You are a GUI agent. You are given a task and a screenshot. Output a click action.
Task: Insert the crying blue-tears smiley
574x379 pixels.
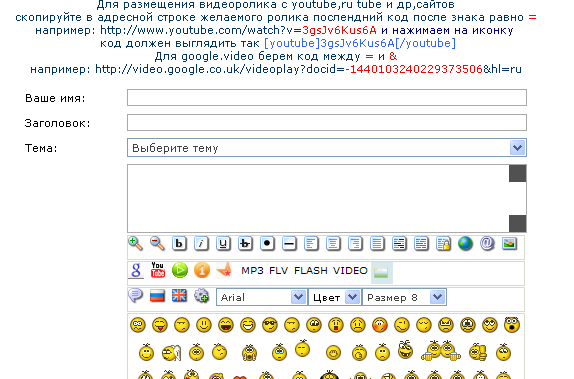(x=468, y=325)
